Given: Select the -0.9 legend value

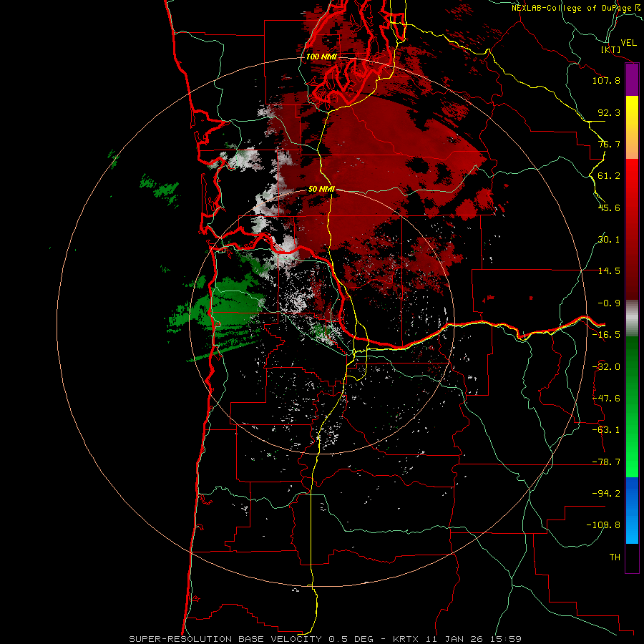Looking at the screenshot, I should point(609,303).
